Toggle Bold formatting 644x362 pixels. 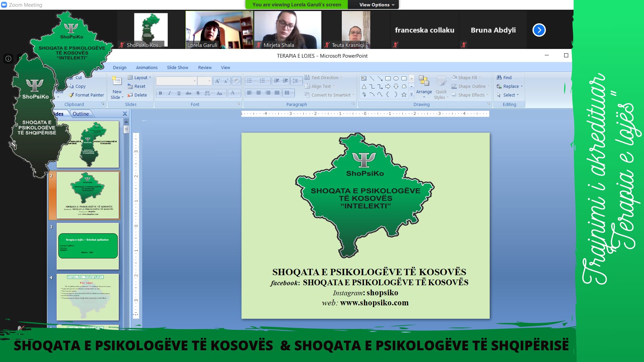tap(160, 93)
